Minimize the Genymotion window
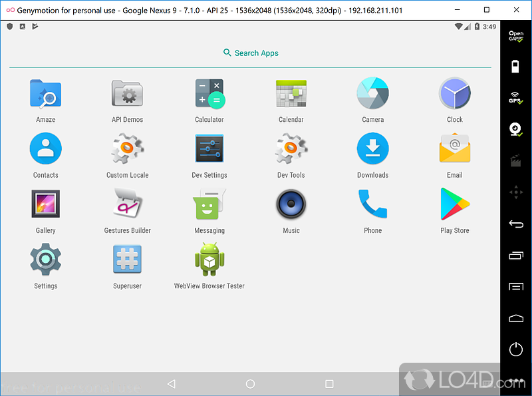This screenshot has width=532, height=396. point(457,10)
